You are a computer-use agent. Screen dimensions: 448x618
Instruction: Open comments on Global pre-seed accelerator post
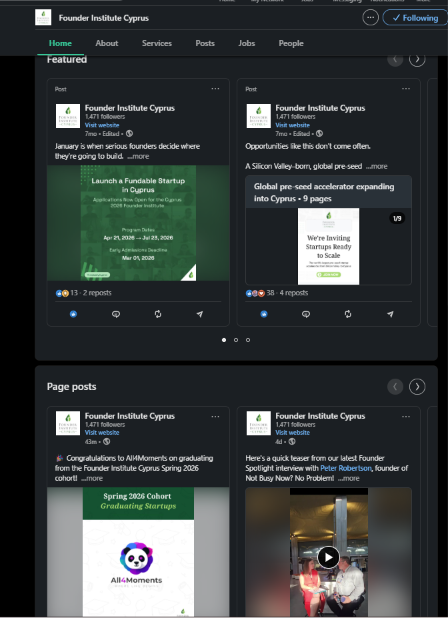click(306, 314)
